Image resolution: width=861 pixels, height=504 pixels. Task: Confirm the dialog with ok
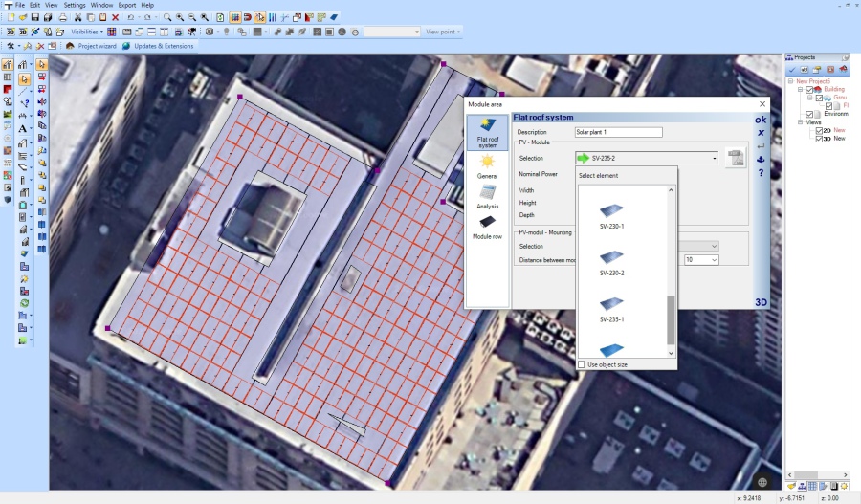click(761, 120)
